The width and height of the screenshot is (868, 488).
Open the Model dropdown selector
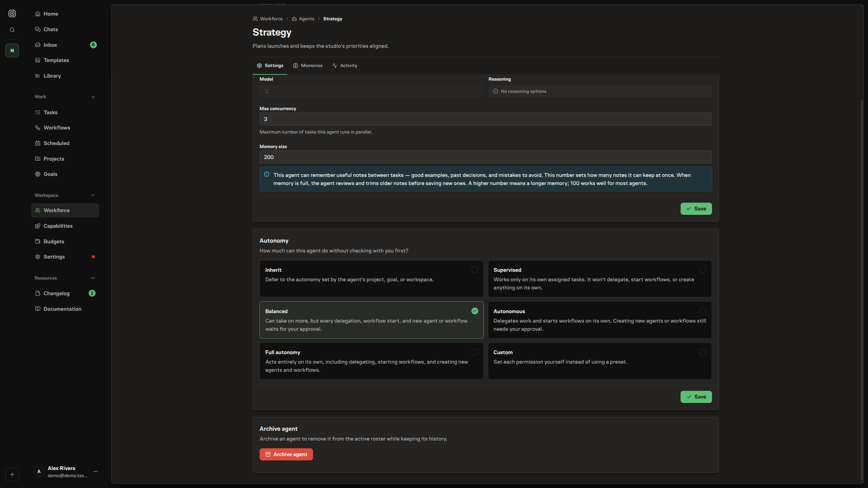pyautogui.click(x=371, y=91)
